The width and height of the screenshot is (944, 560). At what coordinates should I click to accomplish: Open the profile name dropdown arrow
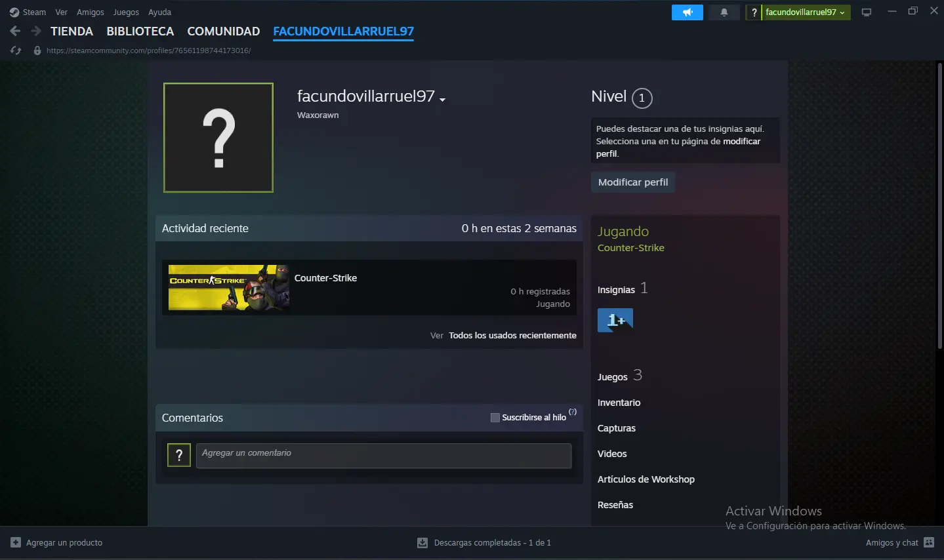tap(443, 100)
